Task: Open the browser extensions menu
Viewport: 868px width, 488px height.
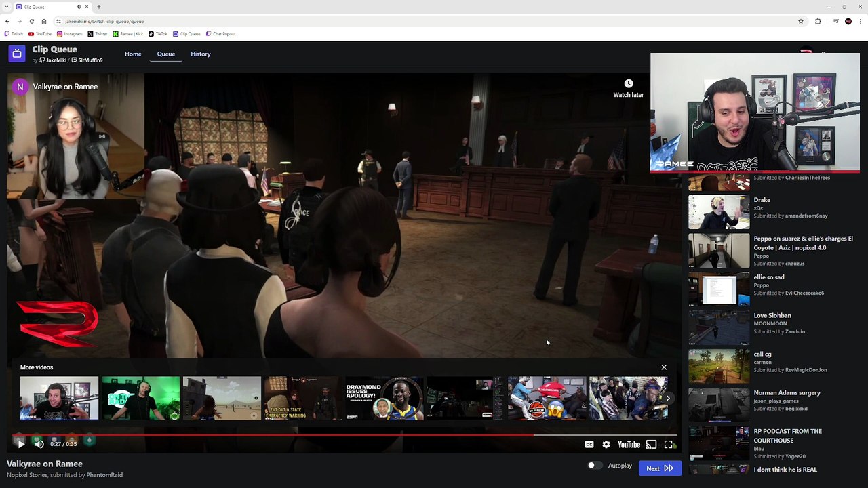Action: point(818,21)
